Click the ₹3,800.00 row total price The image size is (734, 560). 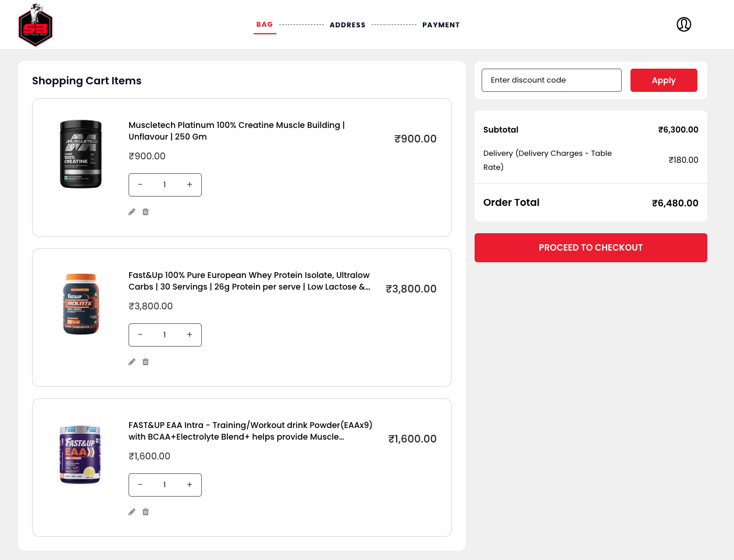[411, 289]
